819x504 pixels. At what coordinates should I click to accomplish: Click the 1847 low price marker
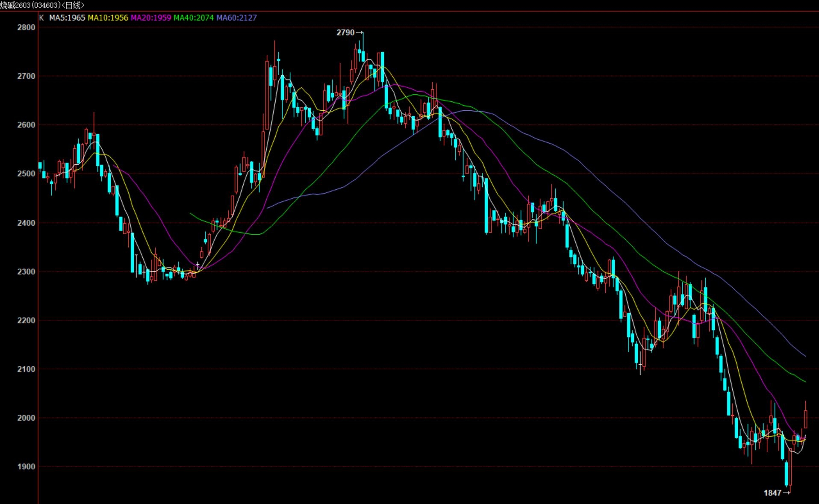tap(773, 493)
